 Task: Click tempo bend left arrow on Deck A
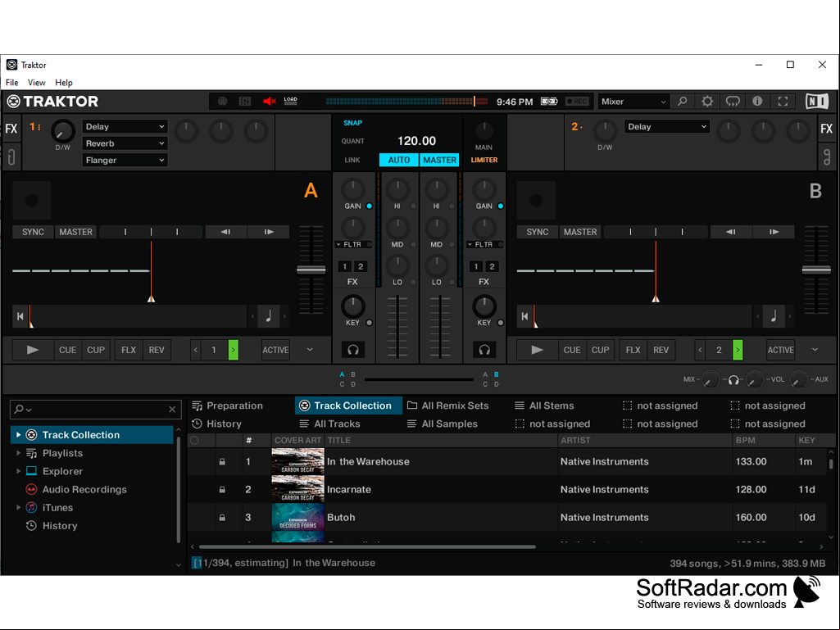click(x=225, y=232)
